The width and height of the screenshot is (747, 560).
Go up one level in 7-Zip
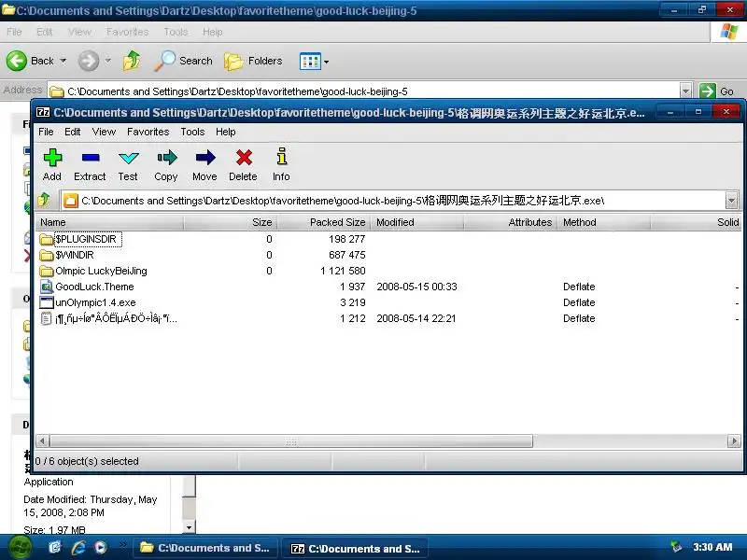click(44, 200)
